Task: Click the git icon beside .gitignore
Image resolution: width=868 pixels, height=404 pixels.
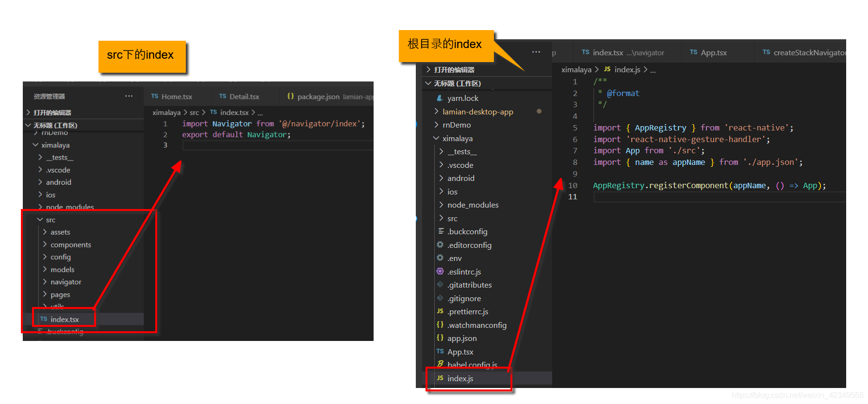Action: [x=440, y=298]
